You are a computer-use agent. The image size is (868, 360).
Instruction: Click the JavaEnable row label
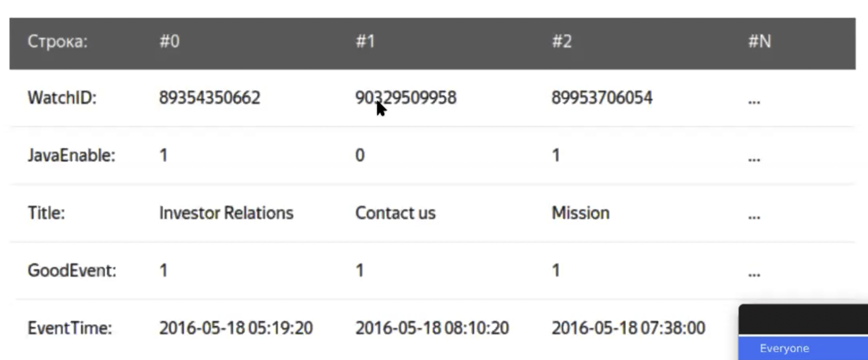71,155
